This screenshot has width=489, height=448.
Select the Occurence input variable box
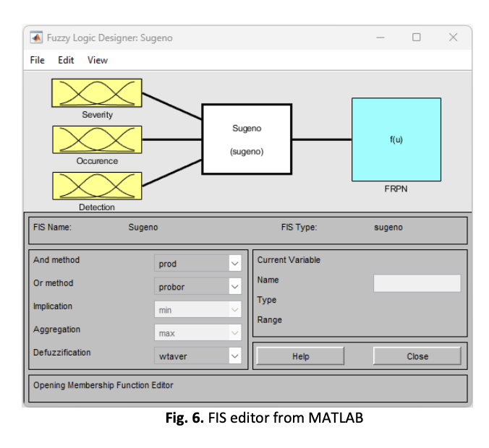click(97, 139)
